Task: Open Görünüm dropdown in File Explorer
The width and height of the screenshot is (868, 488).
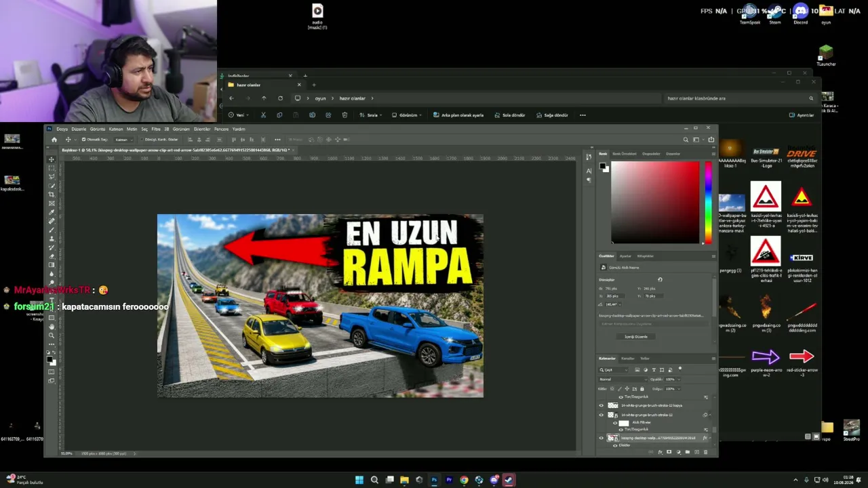Action: [407, 115]
